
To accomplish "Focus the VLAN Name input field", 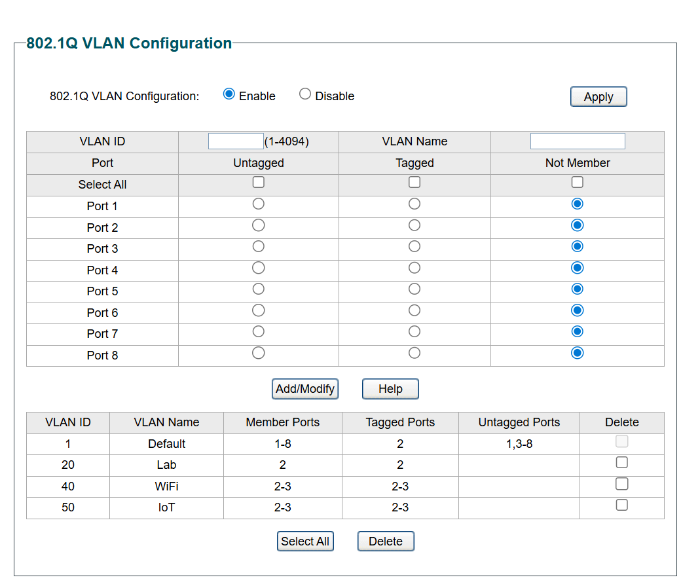I will [x=578, y=141].
